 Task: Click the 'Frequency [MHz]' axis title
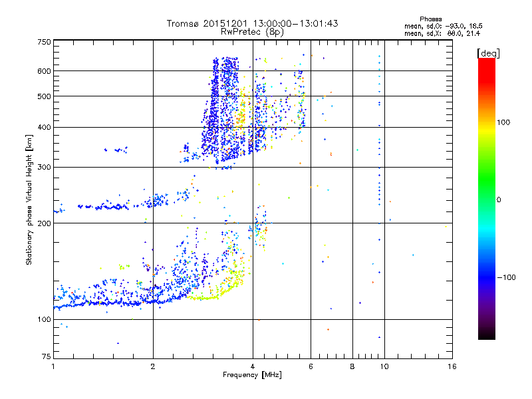click(x=252, y=375)
